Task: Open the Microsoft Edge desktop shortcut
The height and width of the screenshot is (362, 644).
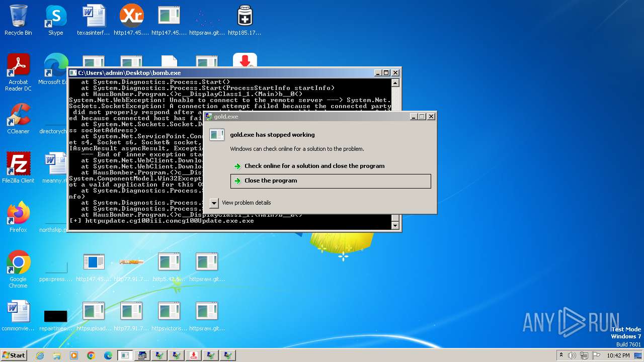Action: click(54, 69)
